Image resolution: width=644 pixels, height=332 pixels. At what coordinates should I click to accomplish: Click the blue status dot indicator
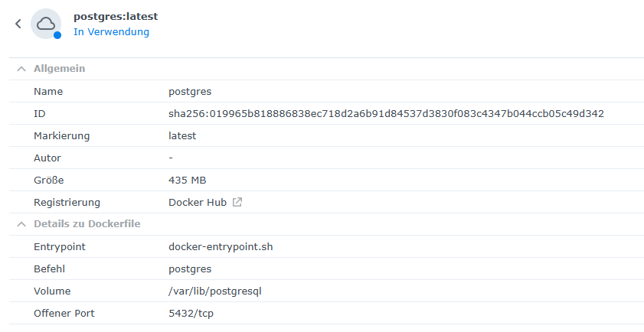point(57,35)
